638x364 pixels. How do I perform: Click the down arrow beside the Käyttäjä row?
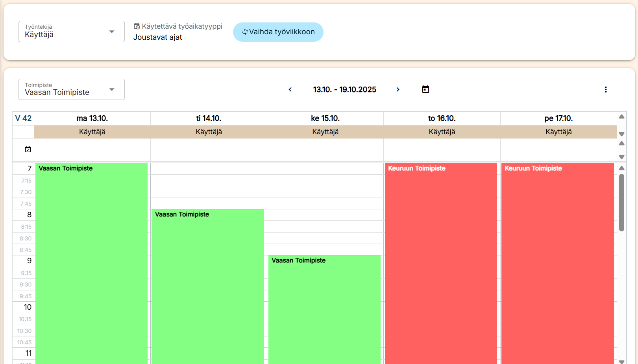click(x=621, y=134)
